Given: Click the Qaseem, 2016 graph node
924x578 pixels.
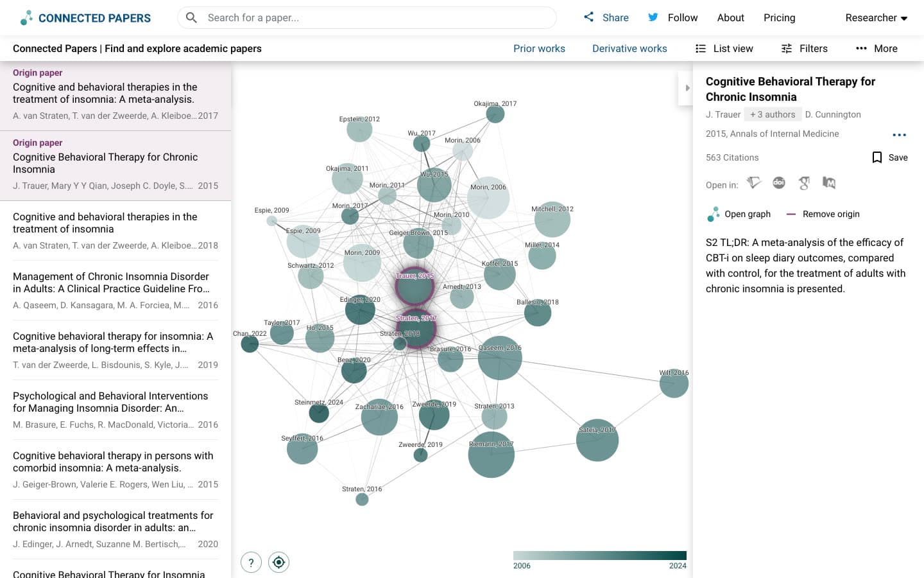Looking at the screenshot, I should (x=500, y=358).
